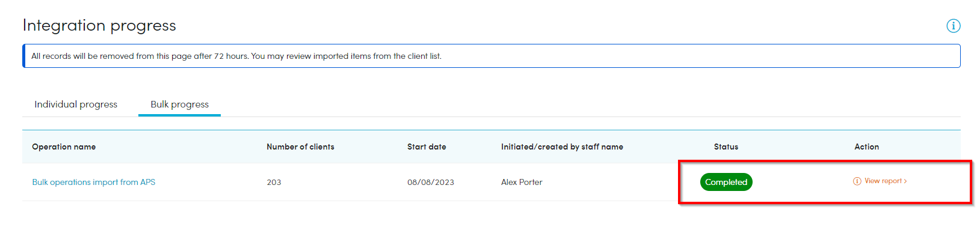Click orange info icon beside View report
The width and height of the screenshot is (980, 227).
pyautogui.click(x=857, y=181)
